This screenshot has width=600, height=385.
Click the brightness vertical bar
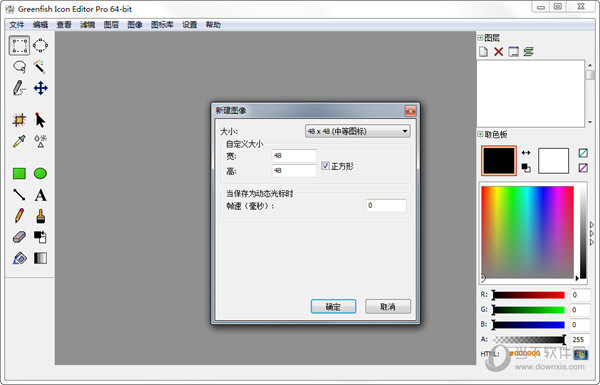click(583, 232)
